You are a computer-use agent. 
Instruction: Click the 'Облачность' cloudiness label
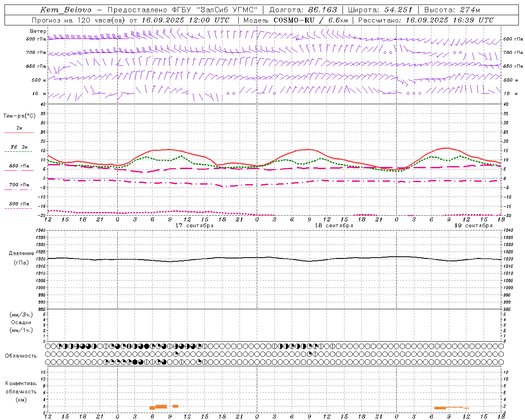[21, 356]
